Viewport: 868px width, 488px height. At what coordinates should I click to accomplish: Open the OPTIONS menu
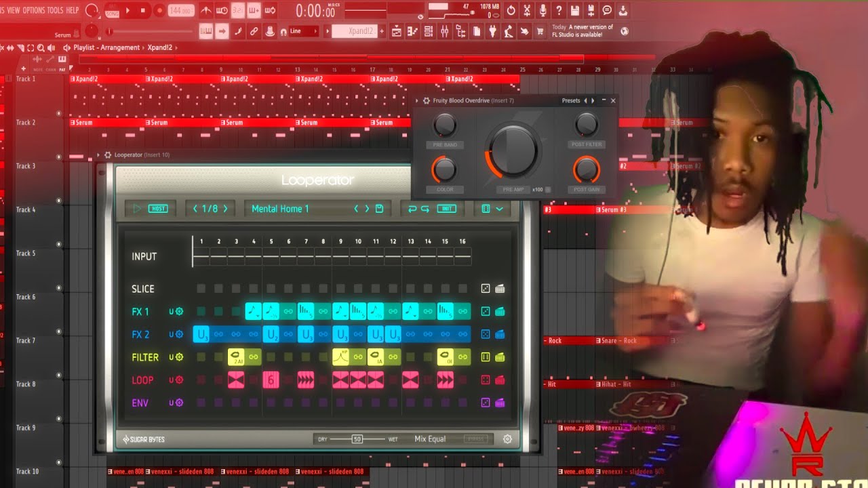pyautogui.click(x=34, y=10)
